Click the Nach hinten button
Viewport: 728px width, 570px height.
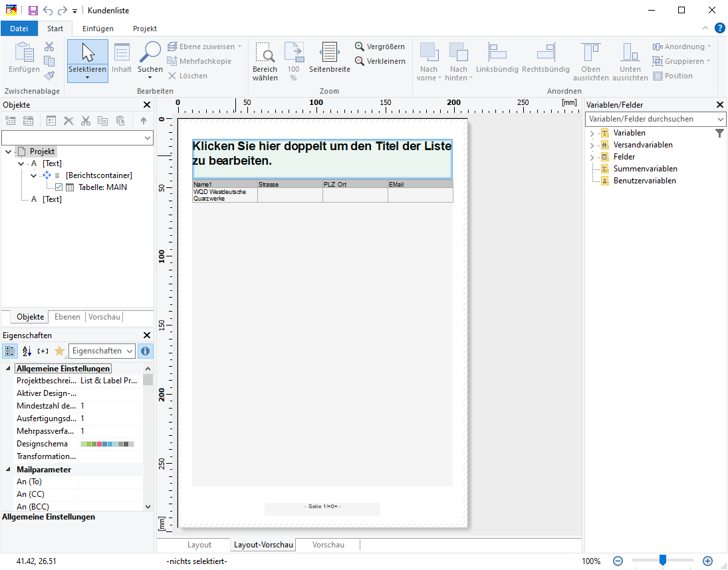click(459, 61)
